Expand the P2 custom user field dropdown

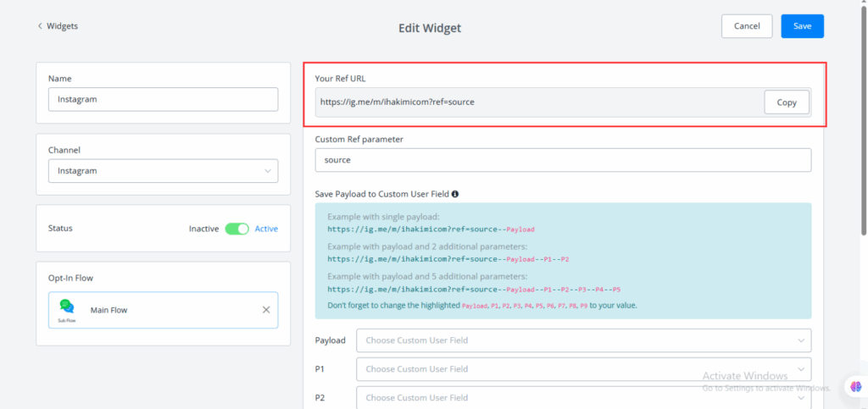[x=584, y=397]
